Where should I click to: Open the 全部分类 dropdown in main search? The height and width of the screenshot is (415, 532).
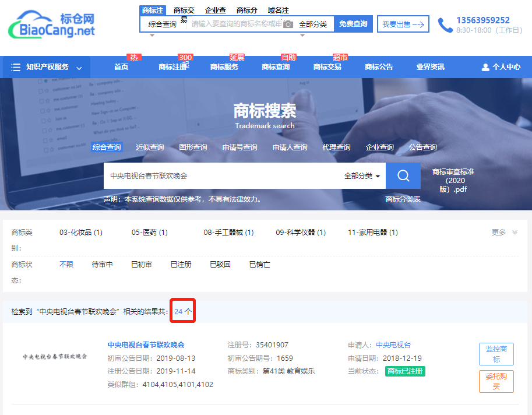(x=362, y=176)
